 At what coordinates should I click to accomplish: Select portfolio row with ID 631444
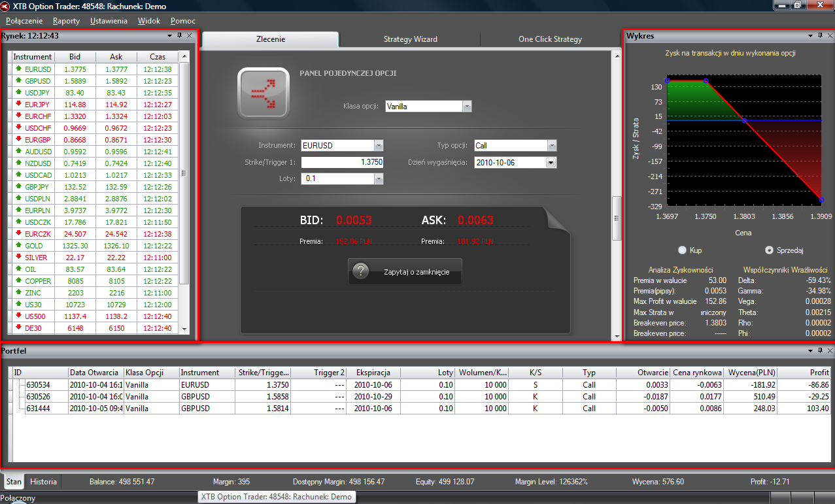[421, 408]
